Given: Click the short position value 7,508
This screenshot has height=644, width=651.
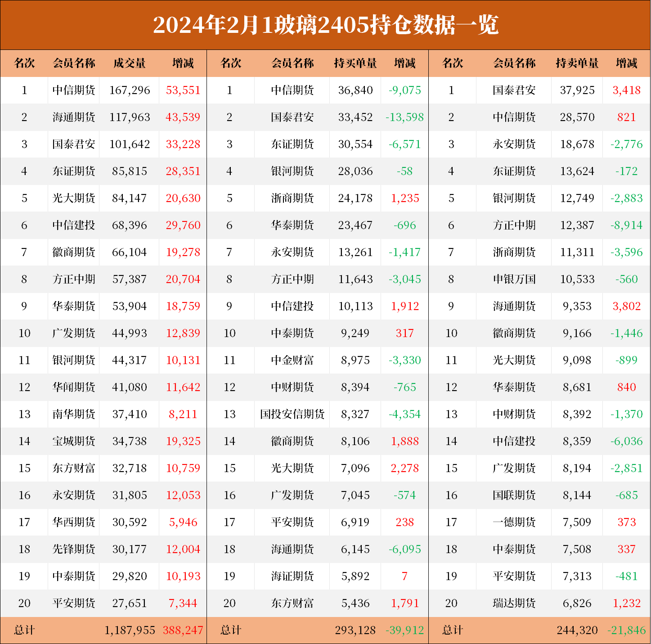Looking at the screenshot, I should (577, 549).
